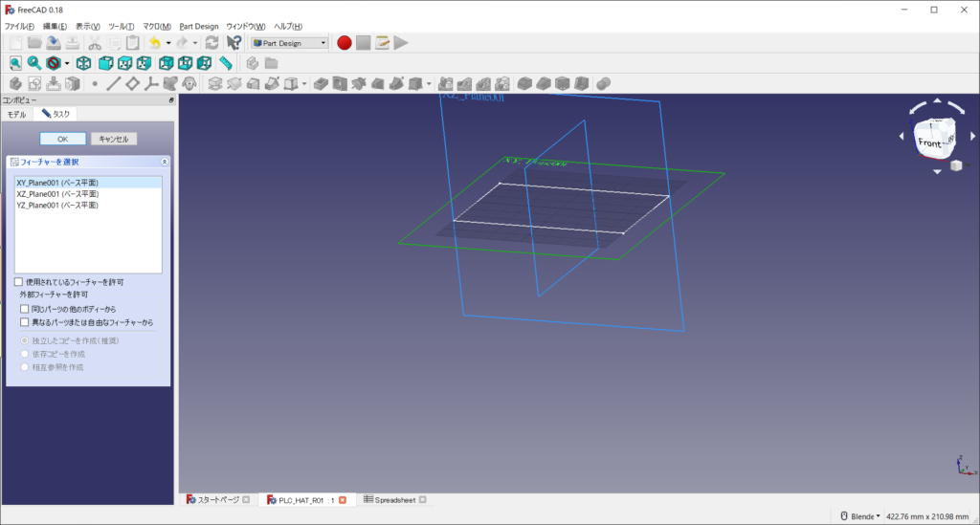
Task: Tick 異なるパーツまたは自由なフィーチャーから checkbox
Action: [25, 322]
